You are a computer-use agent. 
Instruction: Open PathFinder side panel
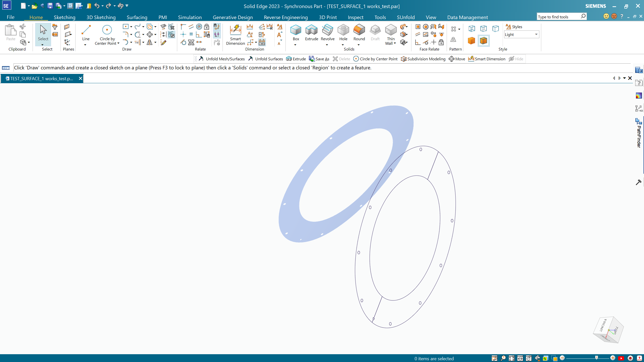639,133
